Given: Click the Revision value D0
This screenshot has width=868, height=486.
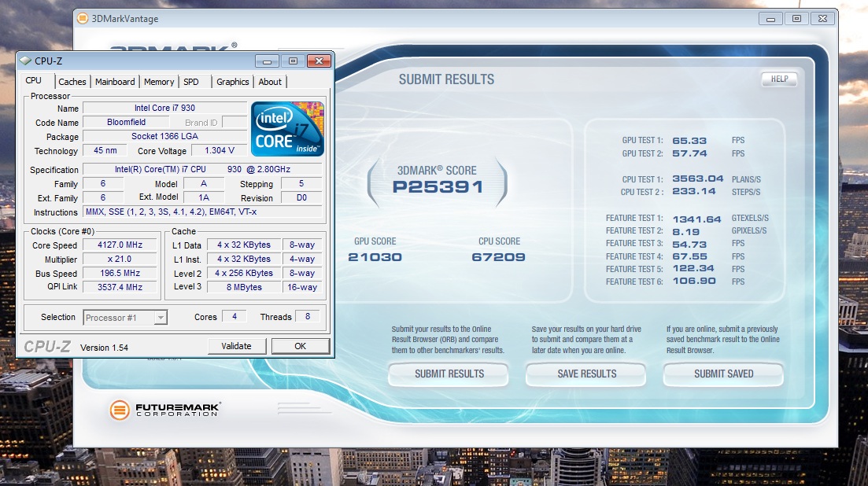Looking at the screenshot, I should [301, 197].
